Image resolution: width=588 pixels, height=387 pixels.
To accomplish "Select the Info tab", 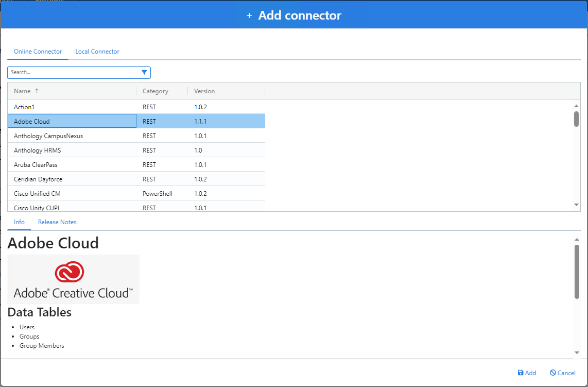I will (x=19, y=222).
